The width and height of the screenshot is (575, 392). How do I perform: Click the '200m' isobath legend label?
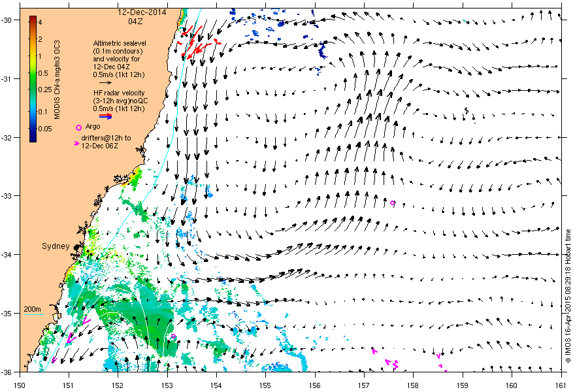tap(32, 309)
